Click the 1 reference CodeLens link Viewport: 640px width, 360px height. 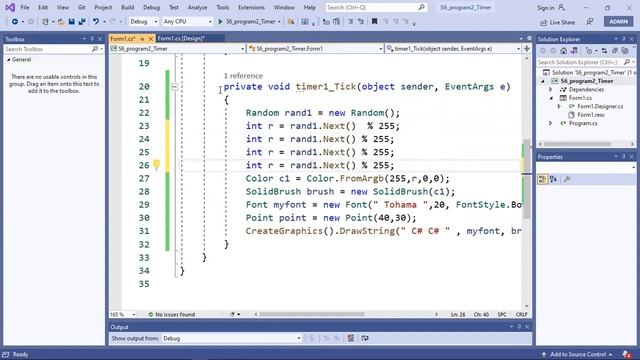[x=243, y=76]
